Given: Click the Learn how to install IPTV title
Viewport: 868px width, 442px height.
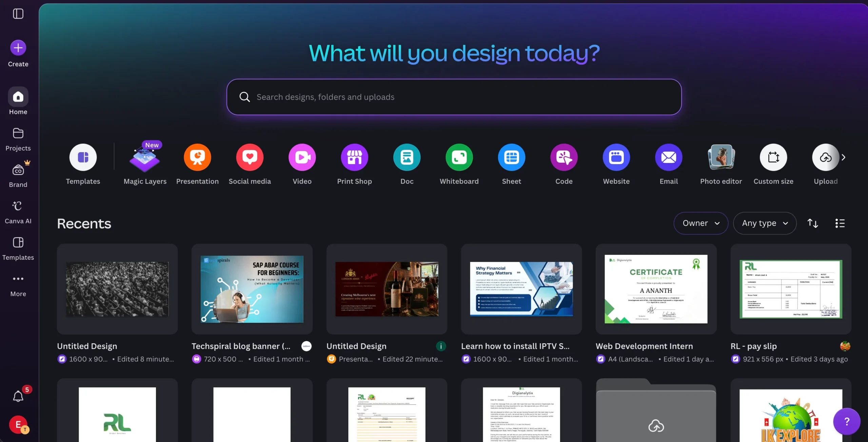Looking at the screenshot, I should (x=515, y=346).
